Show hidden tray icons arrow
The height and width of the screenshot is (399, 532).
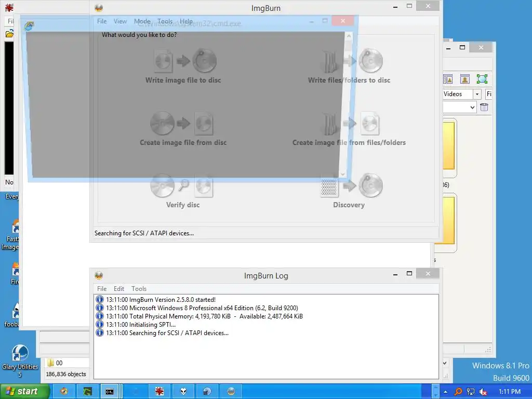tap(445, 392)
